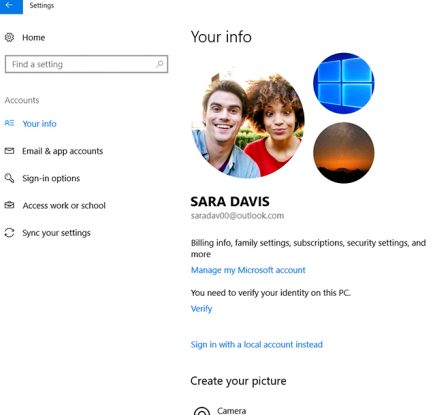Click the Billing info, family settings description
This screenshot has height=415, width=435.
tap(308, 248)
